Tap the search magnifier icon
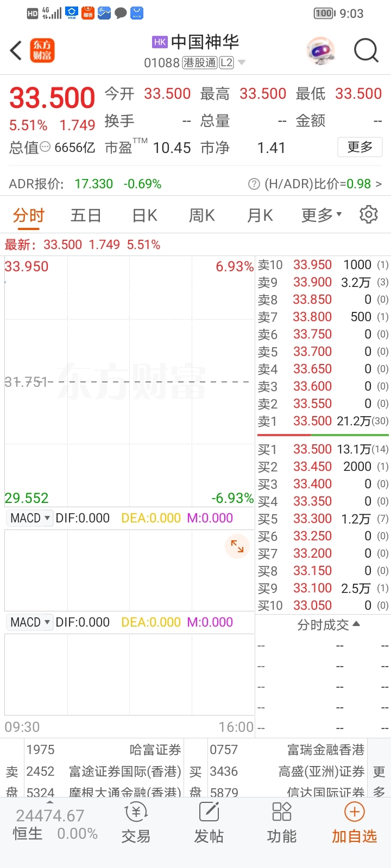The image size is (391, 868). pyautogui.click(x=366, y=51)
